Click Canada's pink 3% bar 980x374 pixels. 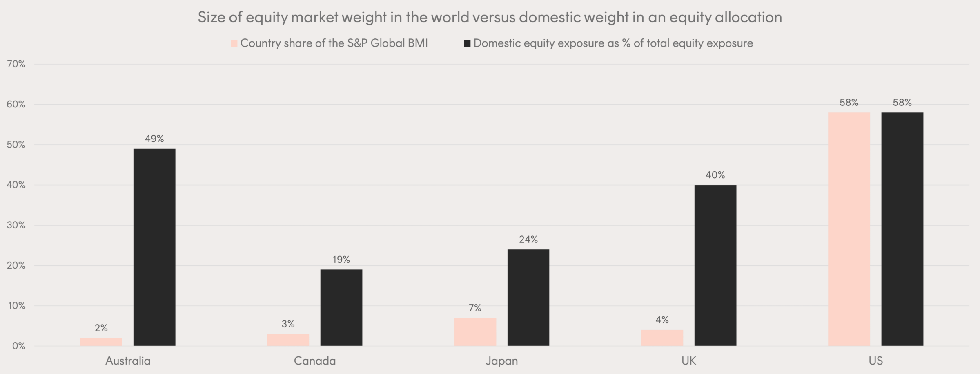[x=288, y=340]
